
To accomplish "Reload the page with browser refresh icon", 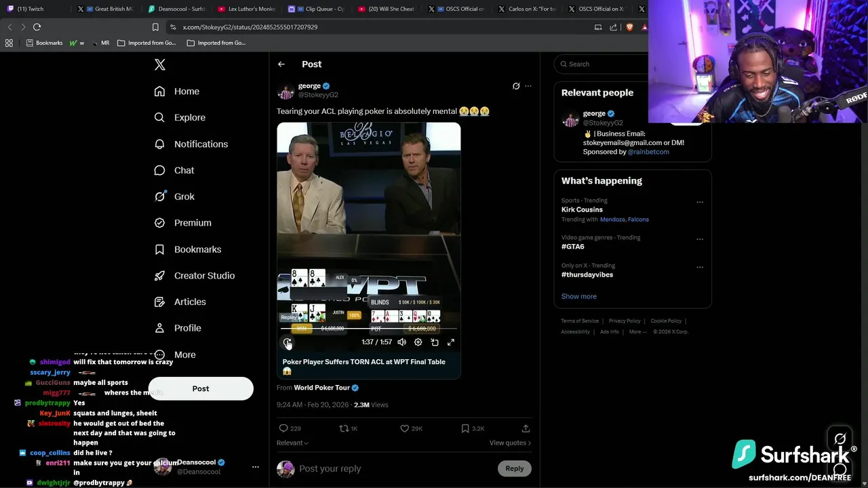I will click(37, 27).
